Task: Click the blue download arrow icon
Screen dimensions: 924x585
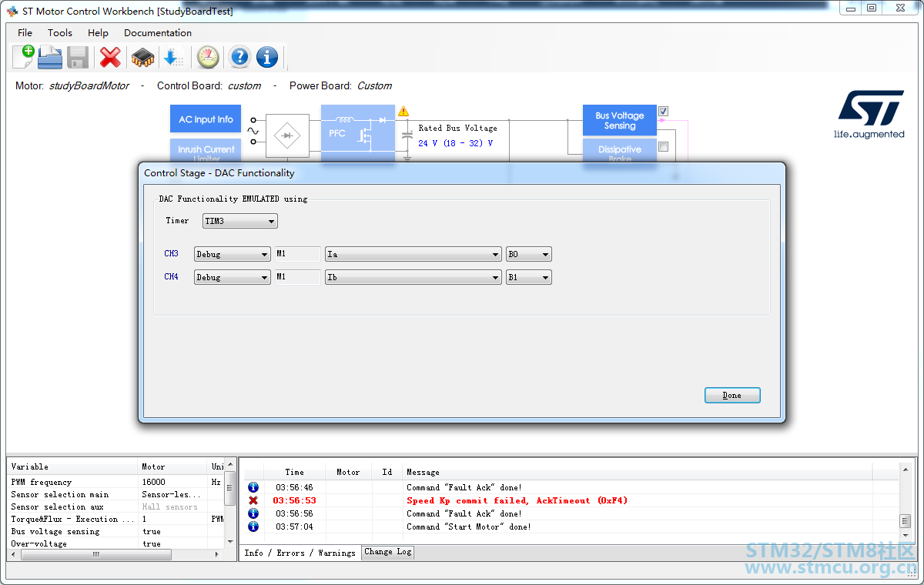Action: click(x=173, y=57)
